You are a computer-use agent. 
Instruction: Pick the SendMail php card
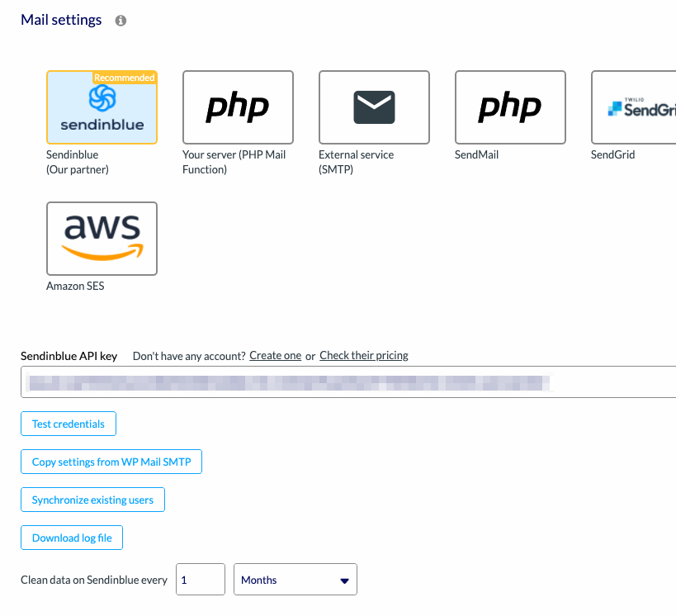(x=510, y=107)
